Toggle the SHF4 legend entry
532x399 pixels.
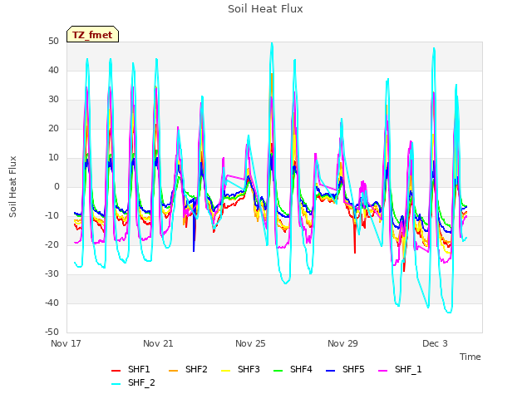(x=293, y=369)
